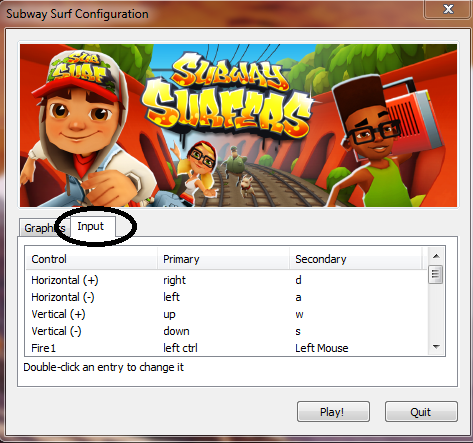Select the Vertical (-) control entry
Screen dimensions: 473x443
56,331
